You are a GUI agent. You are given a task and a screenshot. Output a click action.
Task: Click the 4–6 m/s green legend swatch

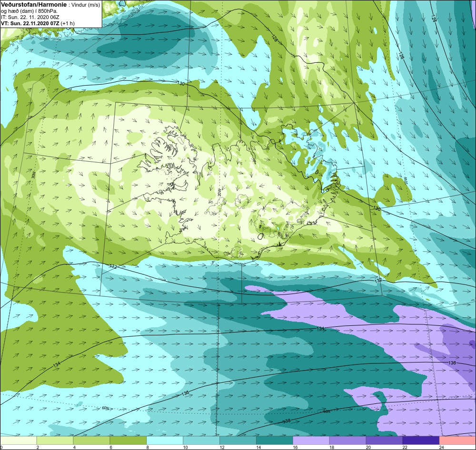pyautogui.click(x=92, y=440)
